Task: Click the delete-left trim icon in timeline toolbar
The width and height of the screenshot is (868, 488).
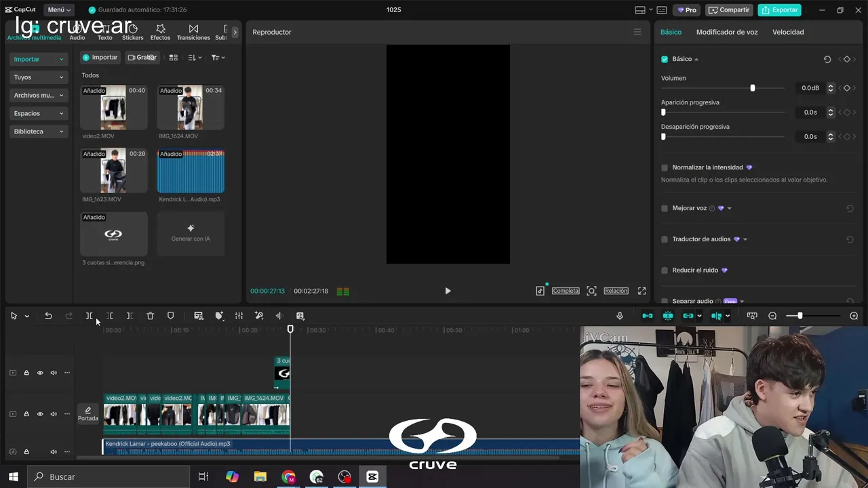Action: click(110, 316)
